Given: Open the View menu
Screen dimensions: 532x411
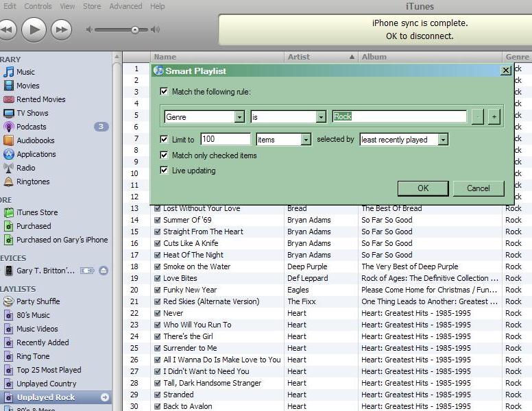Looking at the screenshot, I should coord(67,6).
